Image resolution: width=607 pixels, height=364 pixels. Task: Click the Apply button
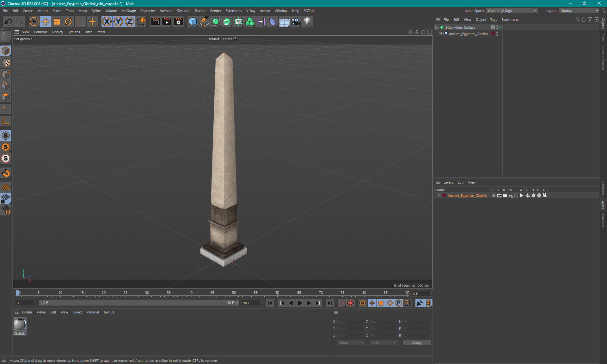pos(417,343)
